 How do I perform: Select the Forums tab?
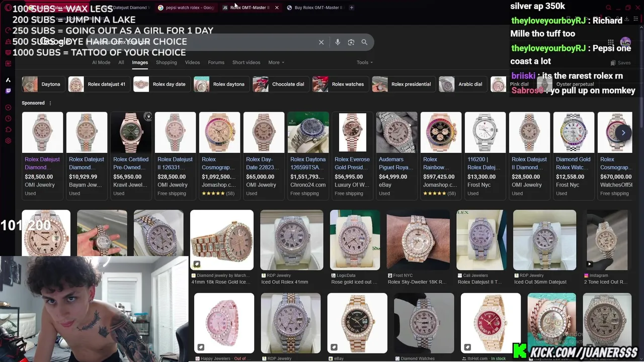pyautogui.click(x=216, y=62)
